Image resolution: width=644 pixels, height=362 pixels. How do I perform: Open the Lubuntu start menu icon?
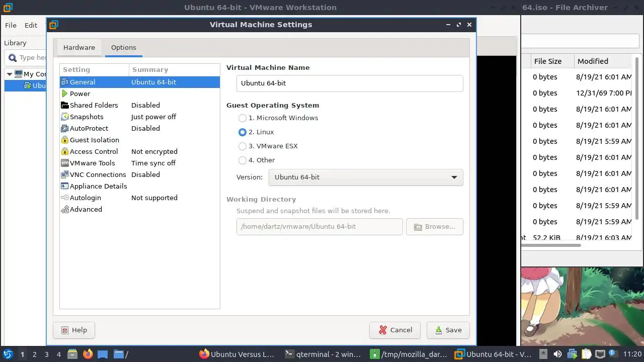[x=8, y=354]
